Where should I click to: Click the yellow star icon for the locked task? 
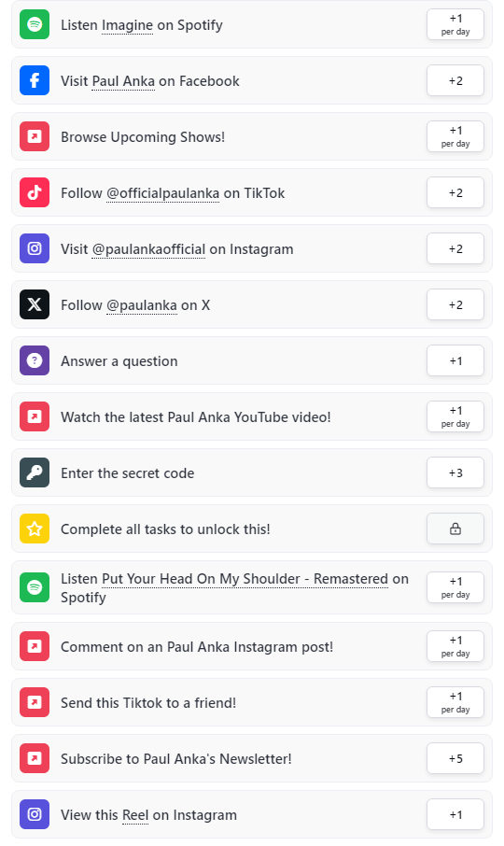pyautogui.click(x=35, y=529)
